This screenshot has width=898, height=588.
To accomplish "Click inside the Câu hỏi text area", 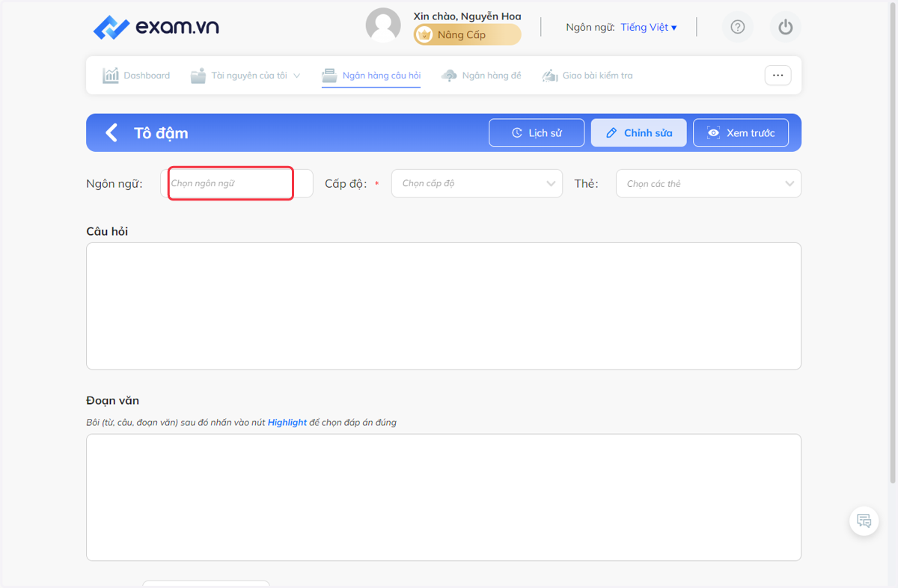I will (444, 306).
